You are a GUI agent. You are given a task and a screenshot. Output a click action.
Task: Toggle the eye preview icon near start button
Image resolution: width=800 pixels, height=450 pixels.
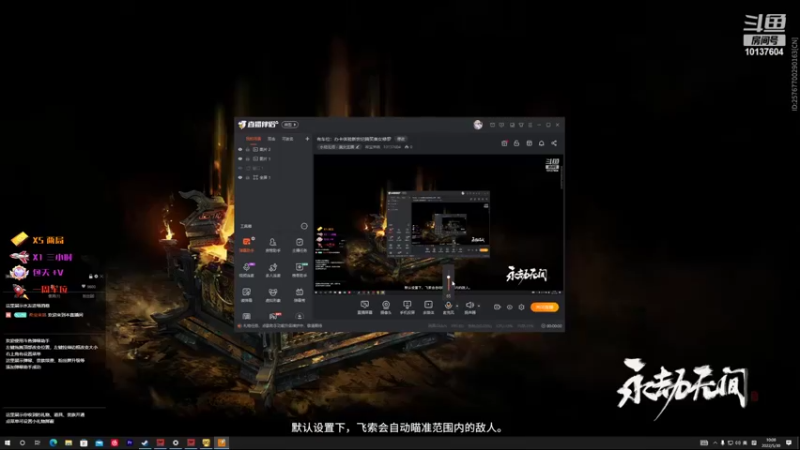pyautogui.click(x=509, y=307)
